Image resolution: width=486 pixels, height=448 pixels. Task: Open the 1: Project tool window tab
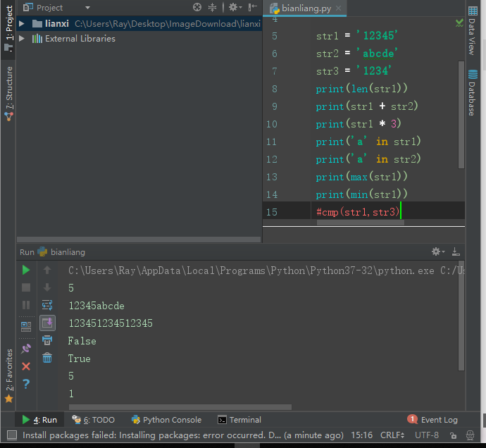tap(8, 28)
